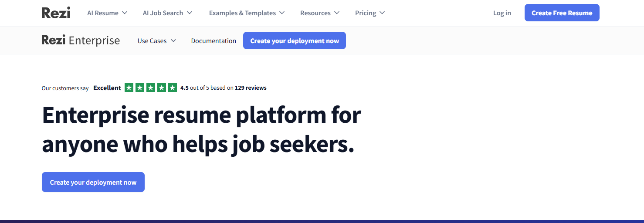Click the 4.5 out of 5 rating text
644x223 pixels.
[x=195, y=88]
